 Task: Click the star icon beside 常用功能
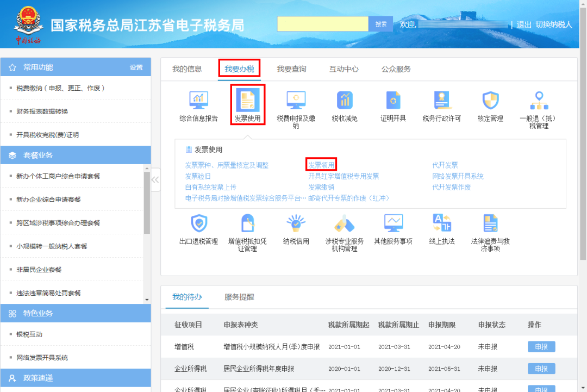[x=13, y=67]
